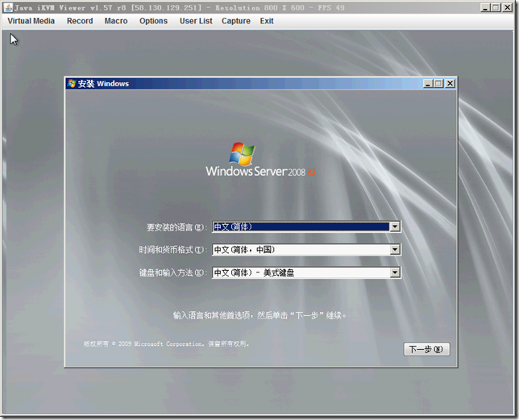Open the Record menu

[80, 21]
